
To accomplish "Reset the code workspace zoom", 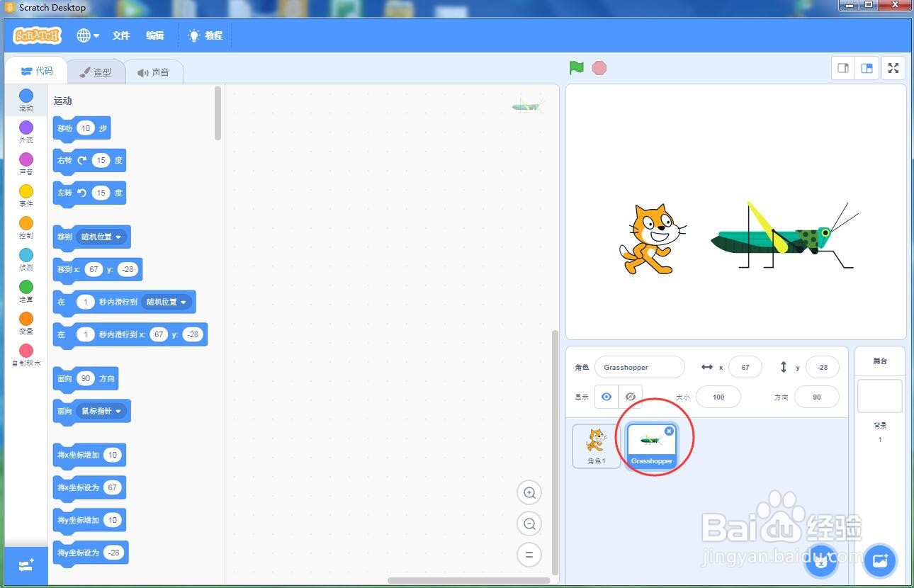I will pyautogui.click(x=529, y=555).
